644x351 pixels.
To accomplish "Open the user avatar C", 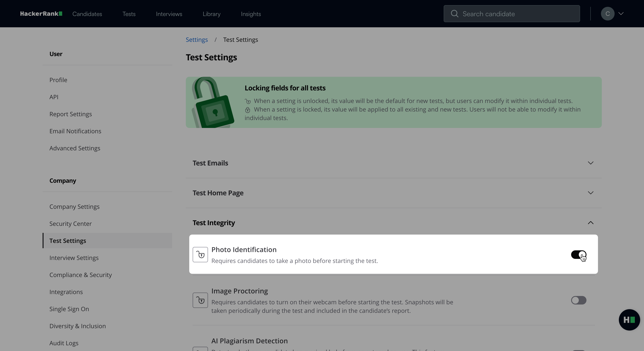I will (x=608, y=14).
